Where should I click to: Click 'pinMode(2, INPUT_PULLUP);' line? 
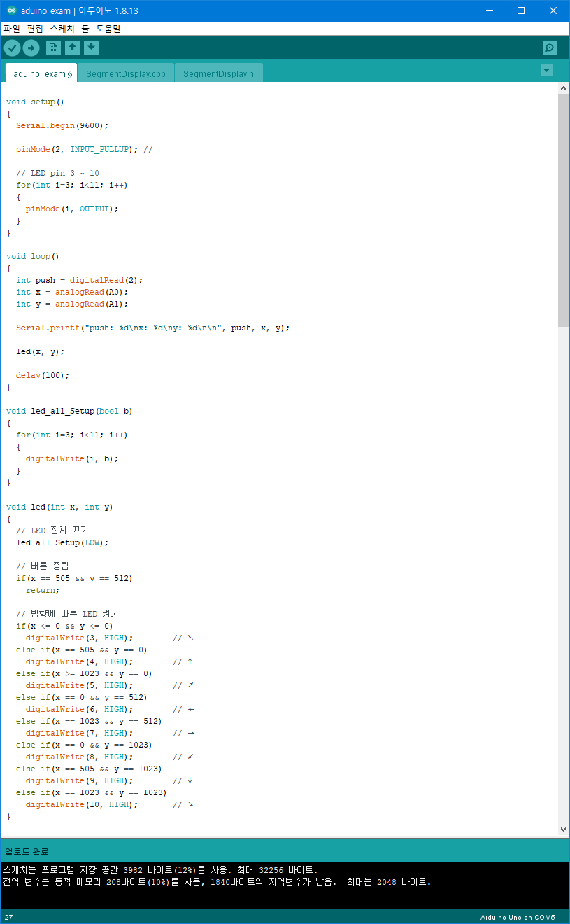pyautogui.click(x=77, y=149)
